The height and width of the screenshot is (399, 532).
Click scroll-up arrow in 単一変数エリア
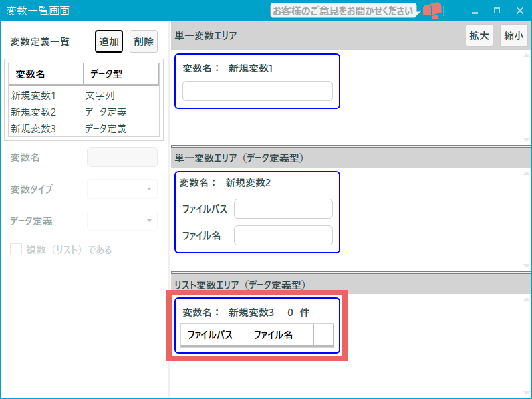coord(526,55)
